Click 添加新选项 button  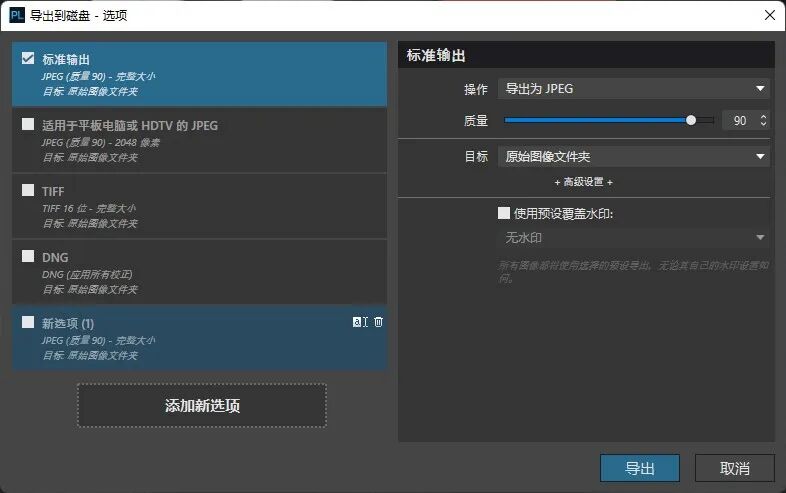[202, 406]
